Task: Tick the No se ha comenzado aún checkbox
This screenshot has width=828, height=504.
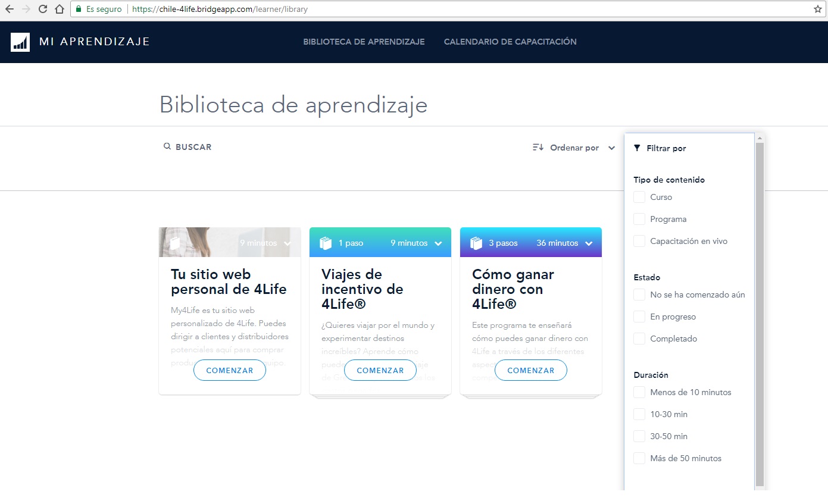Action: click(639, 295)
